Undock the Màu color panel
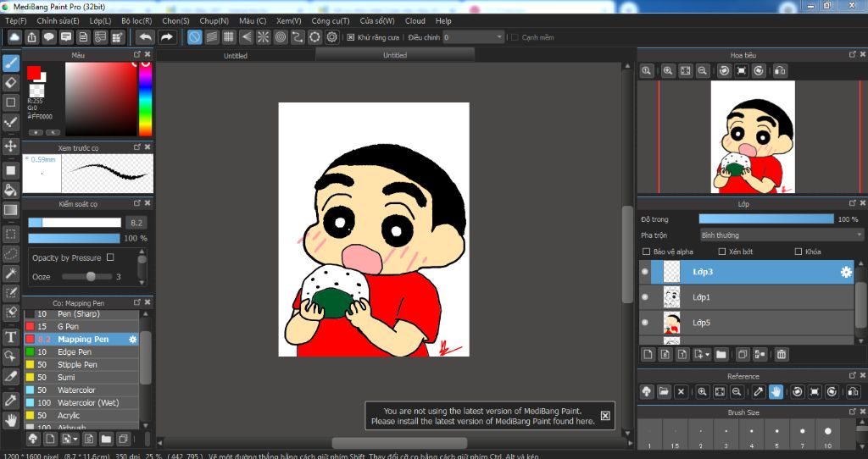Viewport: 868px width, 459px height. (x=136, y=55)
